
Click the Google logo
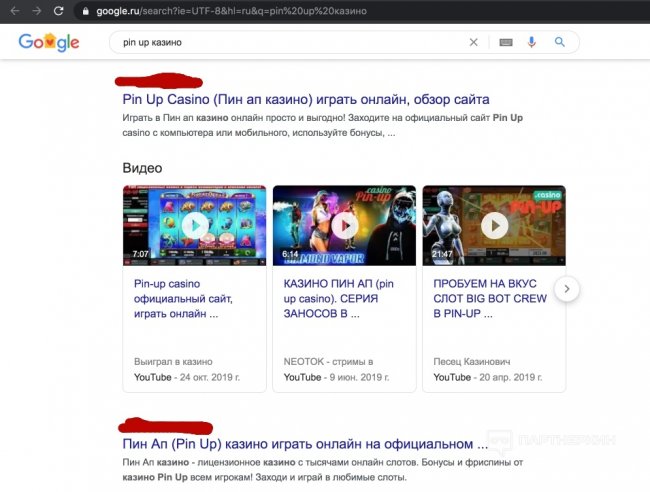coord(48,43)
